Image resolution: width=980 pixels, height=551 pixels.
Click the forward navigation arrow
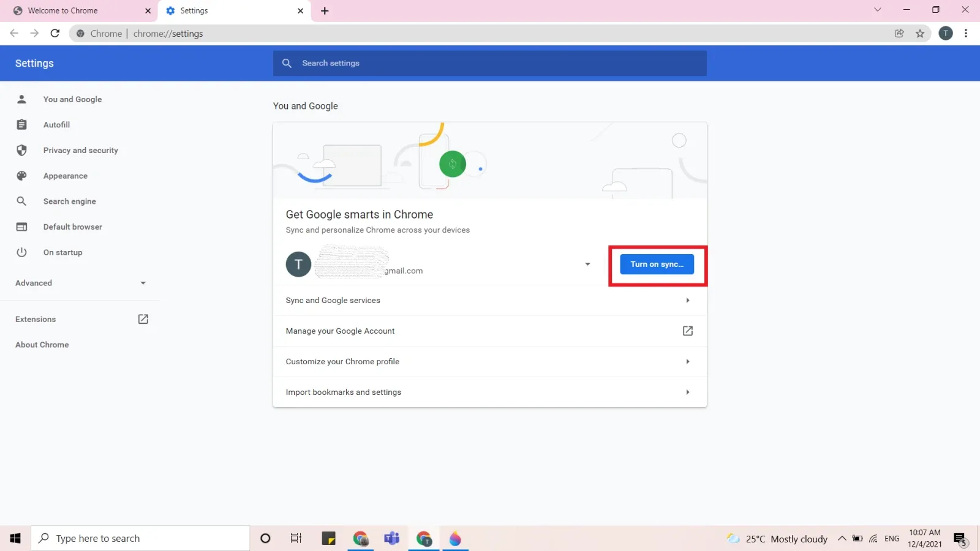pyautogui.click(x=34, y=33)
